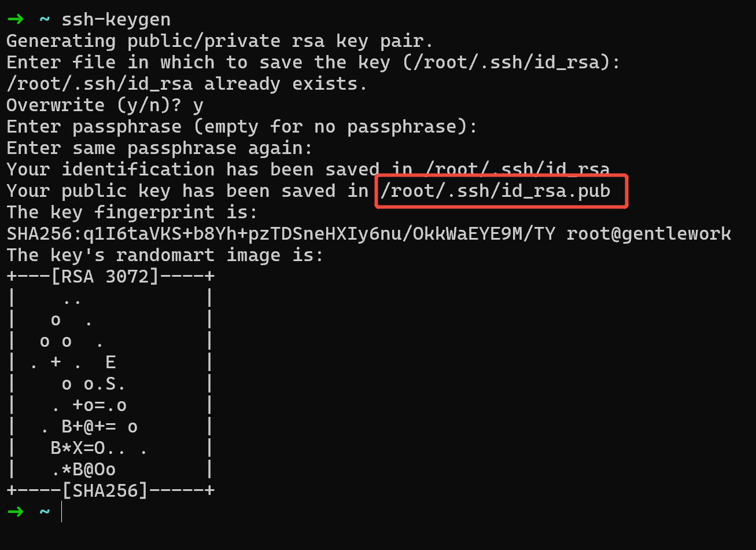Click the ssh-keygen command text

(x=116, y=19)
